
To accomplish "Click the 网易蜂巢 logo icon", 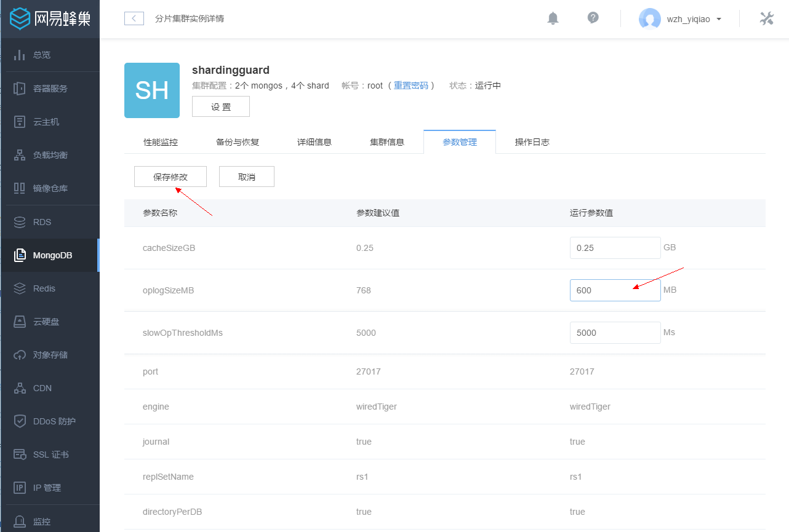I will [x=20, y=19].
